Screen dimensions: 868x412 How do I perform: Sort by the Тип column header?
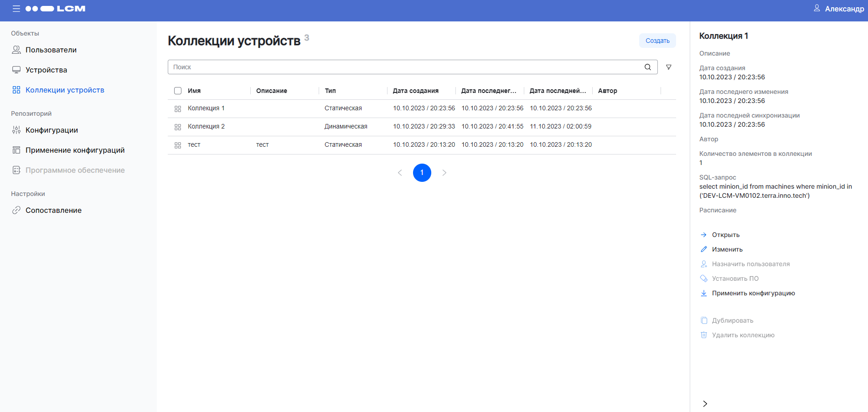click(330, 91)
